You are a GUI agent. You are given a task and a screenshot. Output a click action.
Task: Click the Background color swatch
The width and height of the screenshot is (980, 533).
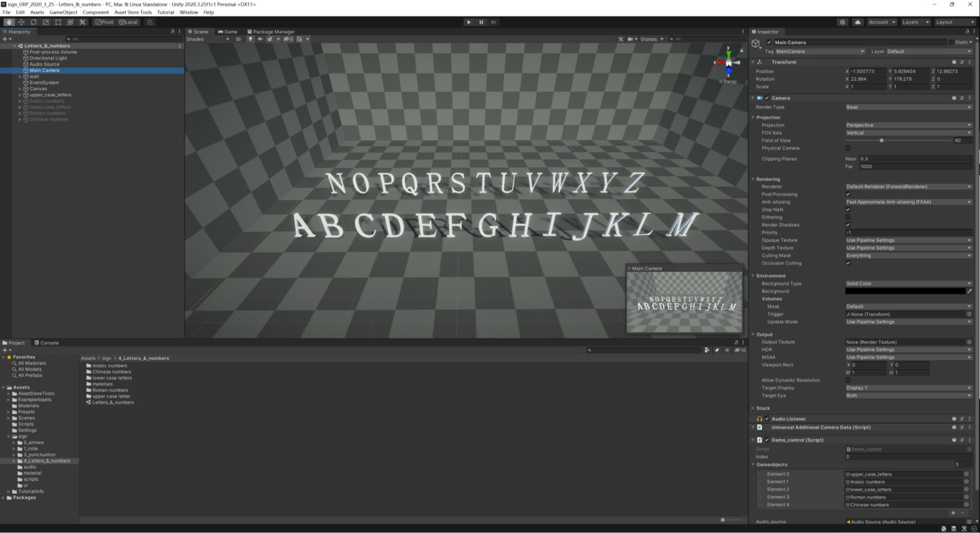[x=903, y=291]
